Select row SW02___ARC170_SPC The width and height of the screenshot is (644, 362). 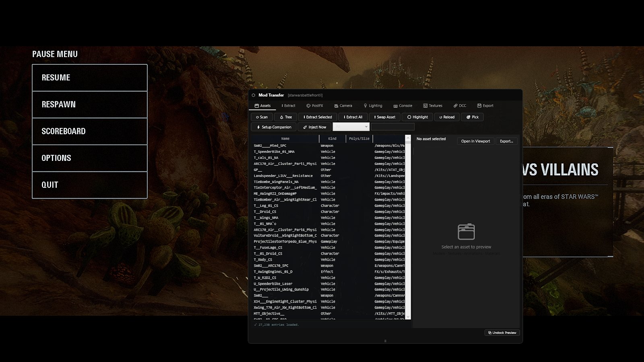point(328,265)
